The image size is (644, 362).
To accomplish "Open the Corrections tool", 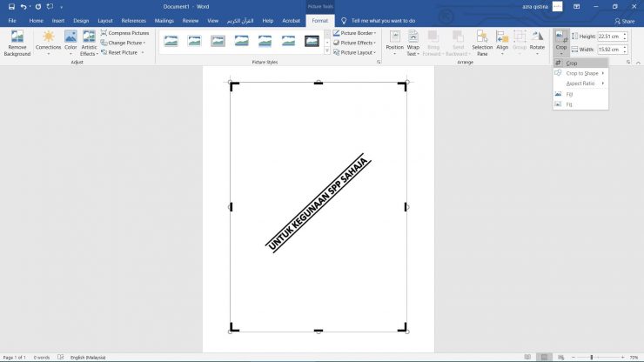I will pos(48,37).
